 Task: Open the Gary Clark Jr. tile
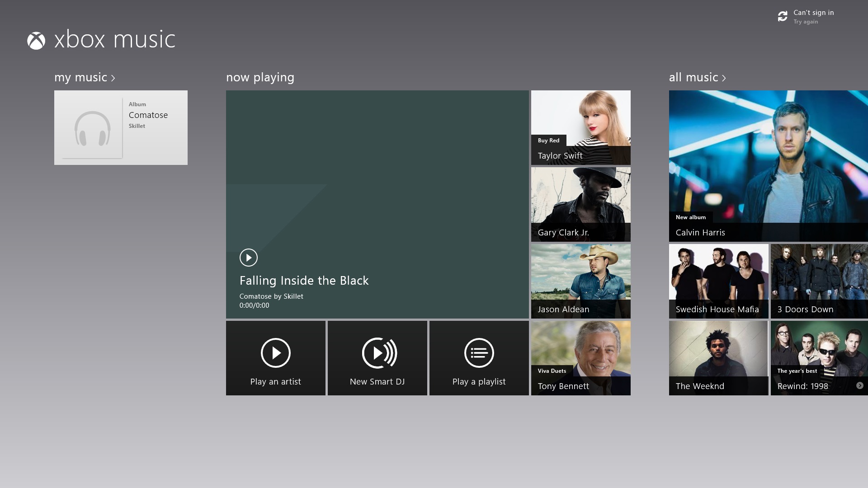pos(581,204)
